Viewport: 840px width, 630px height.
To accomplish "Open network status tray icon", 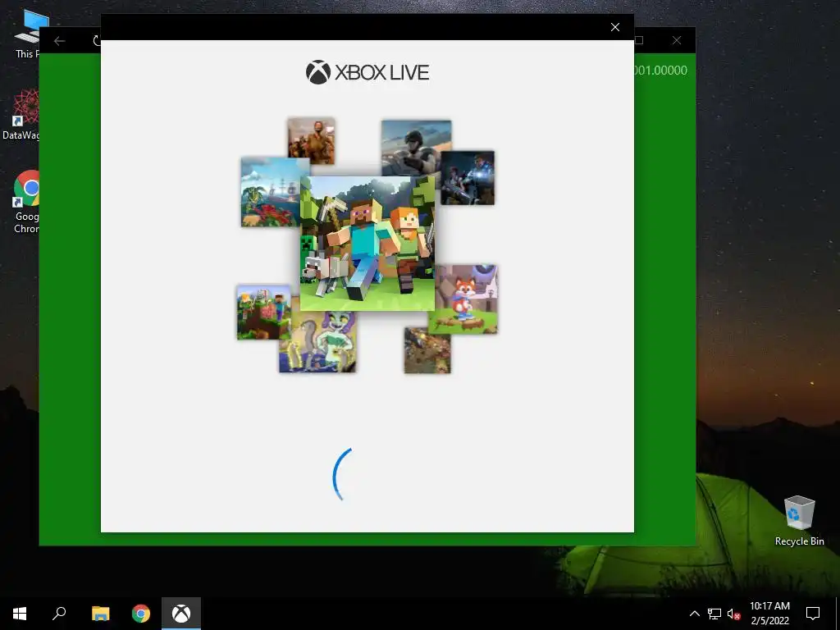I will tap(714, 614).
